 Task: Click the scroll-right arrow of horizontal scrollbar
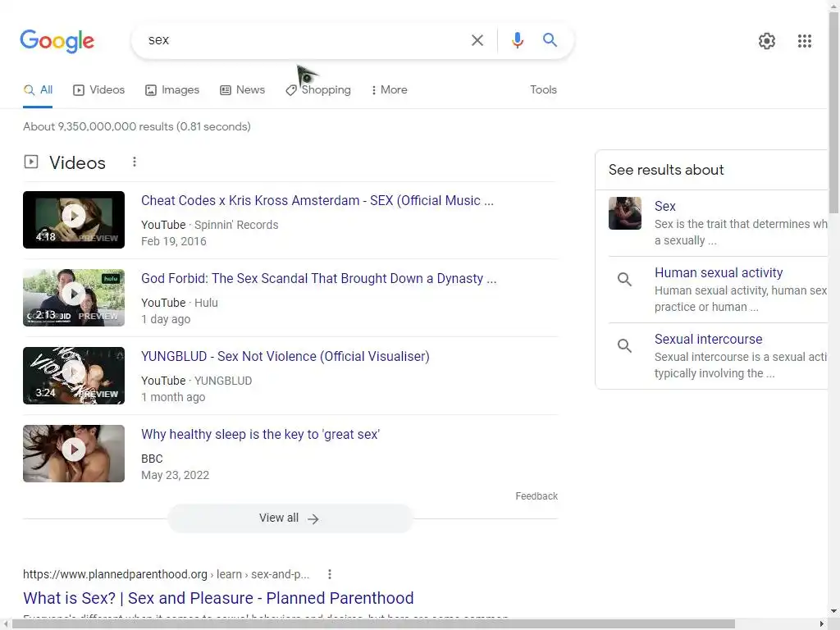coord(822,624)
